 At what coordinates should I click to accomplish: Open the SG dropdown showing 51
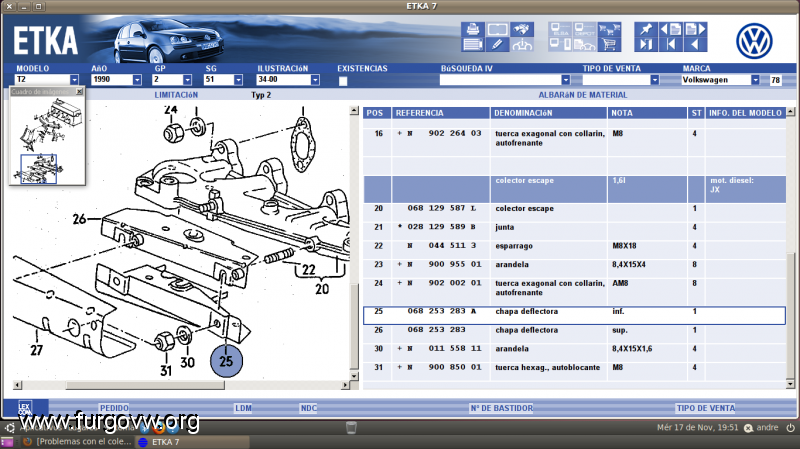238,80
